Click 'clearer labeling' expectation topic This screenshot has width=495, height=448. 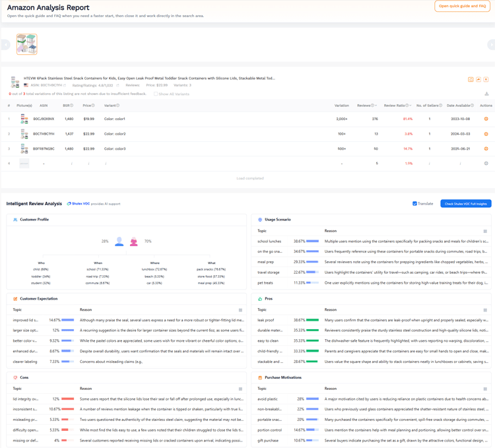(25, 362)
